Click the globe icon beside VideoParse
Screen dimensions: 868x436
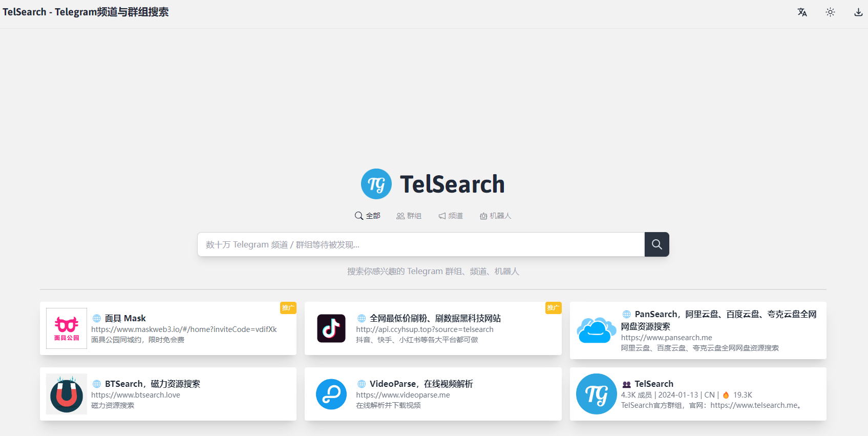[362, 384]
